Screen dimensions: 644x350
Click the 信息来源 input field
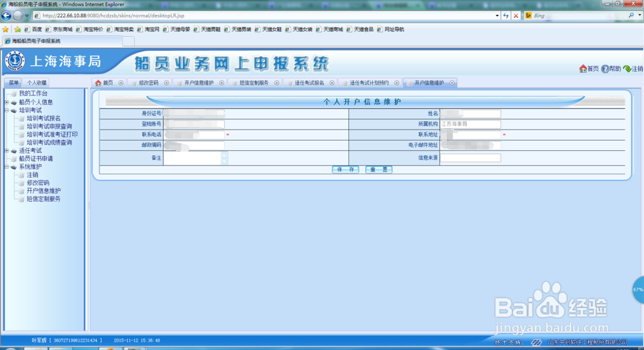coord(471,158)
